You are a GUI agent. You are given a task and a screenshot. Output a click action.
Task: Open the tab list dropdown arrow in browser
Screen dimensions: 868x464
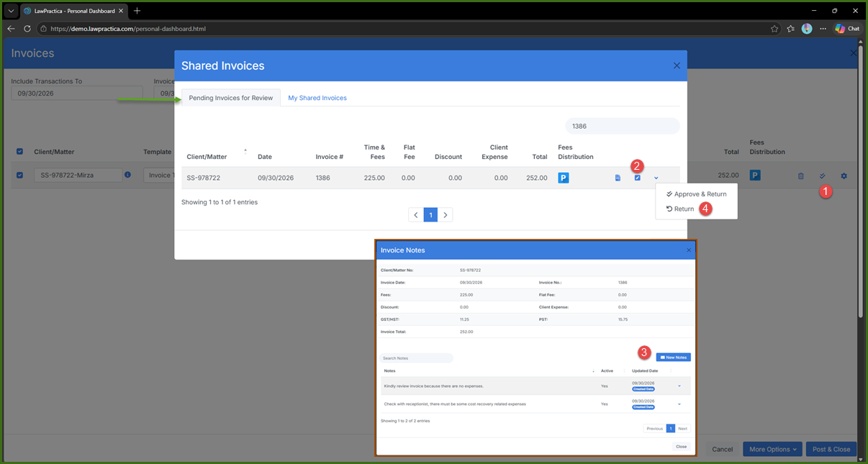pos(11,11)
